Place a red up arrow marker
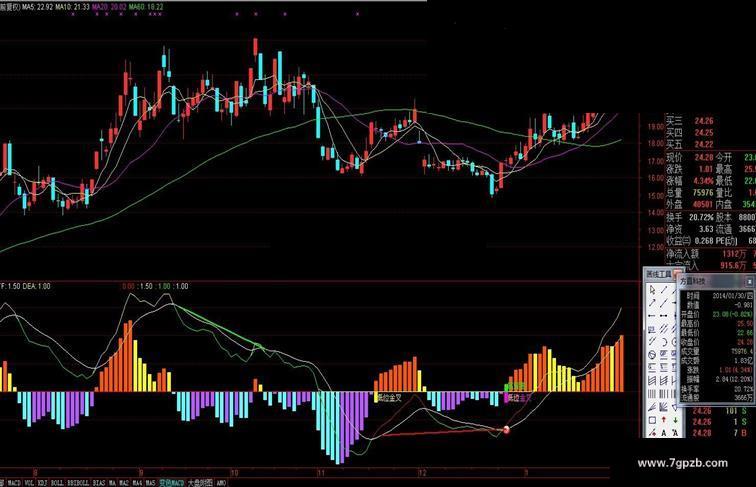This screenshot has width=756, height=487. click(x=663, y=420)
